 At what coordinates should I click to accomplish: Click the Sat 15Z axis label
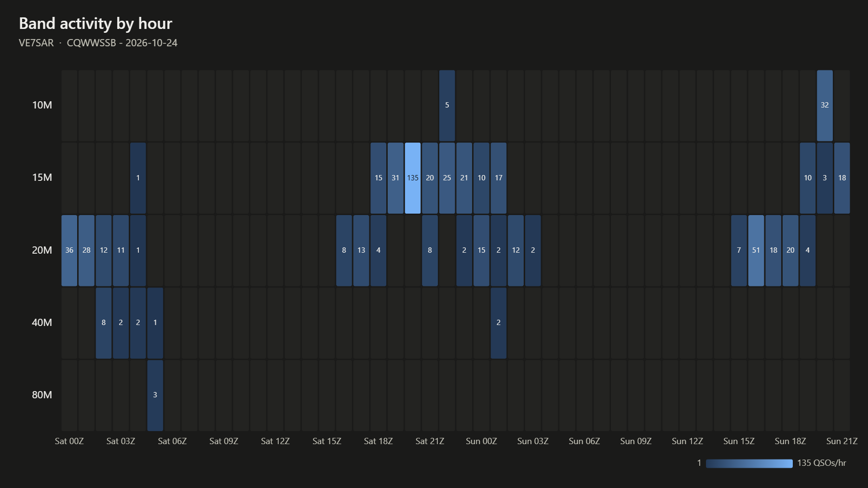tap(327, 441)
